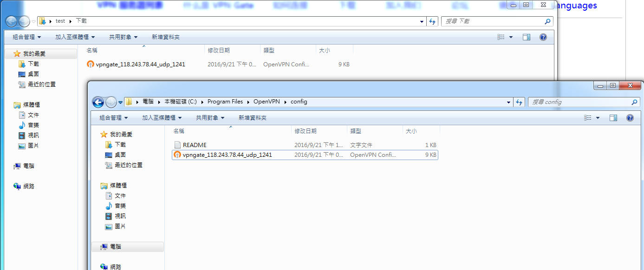644x270 pixels.
Task: Select 媒體櫃 in config window sidebar
Action: [113, 186]
